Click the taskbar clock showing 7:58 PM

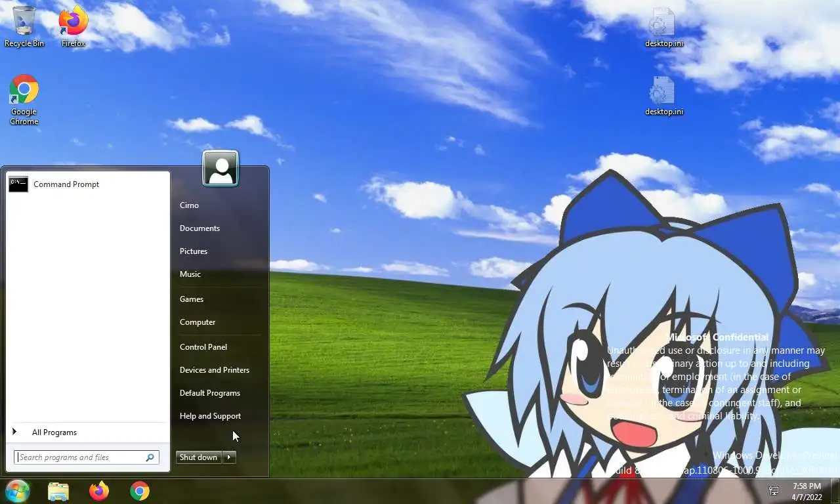(807, 492)
